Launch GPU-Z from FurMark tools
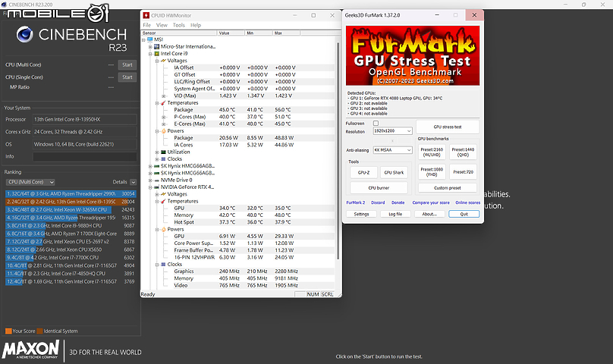 363,172
